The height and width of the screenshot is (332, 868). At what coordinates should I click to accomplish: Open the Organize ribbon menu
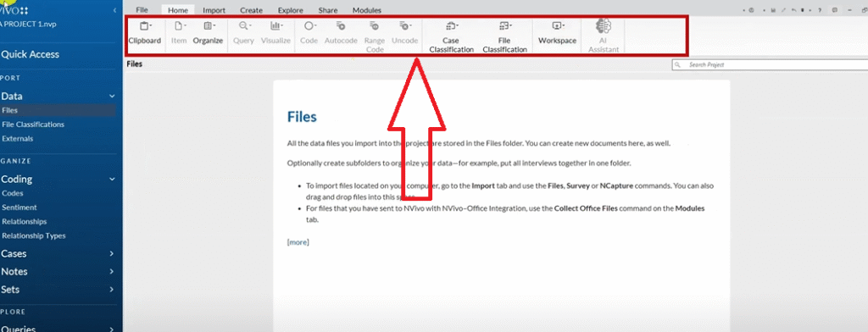(209, 33)
